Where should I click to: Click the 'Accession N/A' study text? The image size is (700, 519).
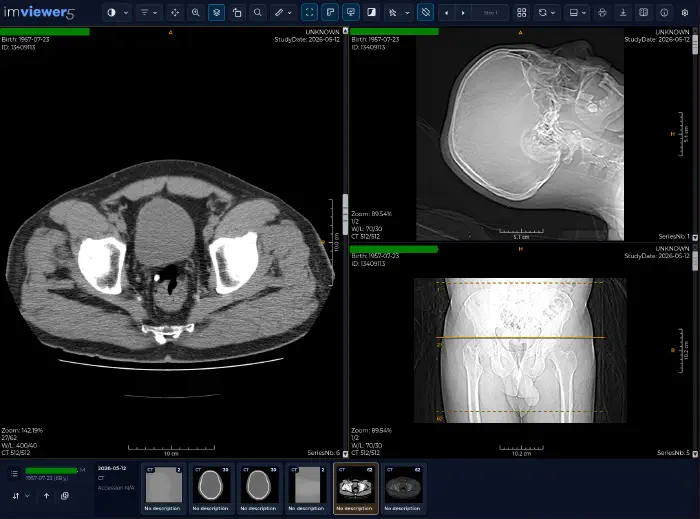[116, 488]
